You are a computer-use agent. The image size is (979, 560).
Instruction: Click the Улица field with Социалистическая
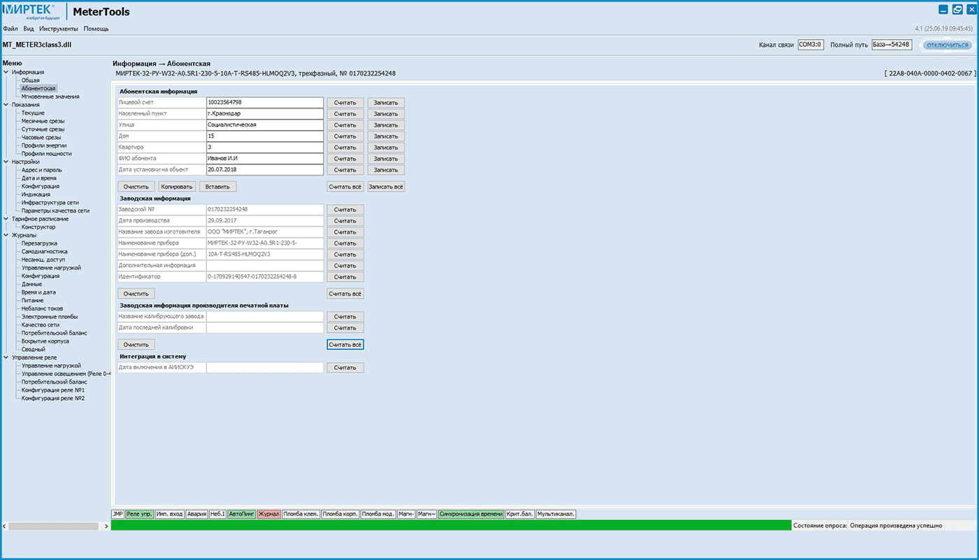click(x=265, y=125)
